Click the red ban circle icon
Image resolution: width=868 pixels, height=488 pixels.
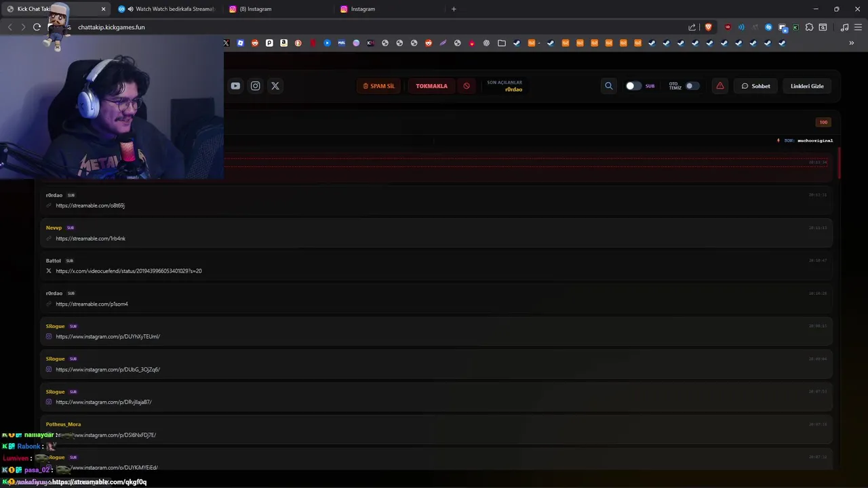tap(467, 86)
